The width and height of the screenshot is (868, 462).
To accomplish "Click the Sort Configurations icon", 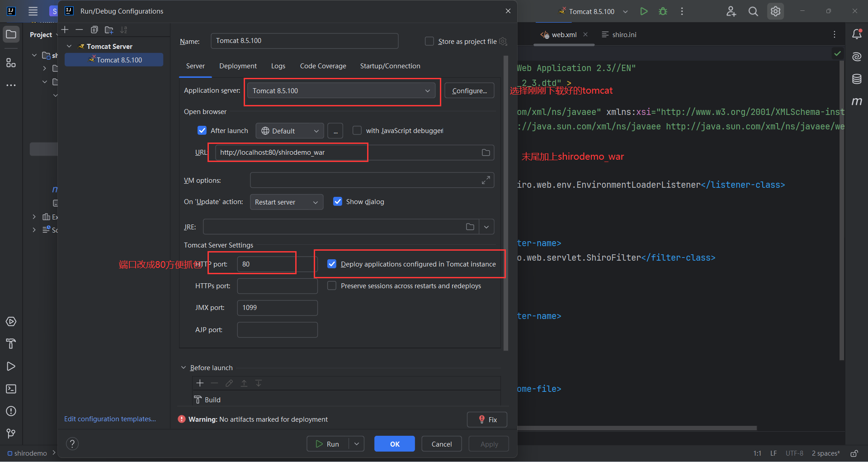I will click(x=124, y=30).
